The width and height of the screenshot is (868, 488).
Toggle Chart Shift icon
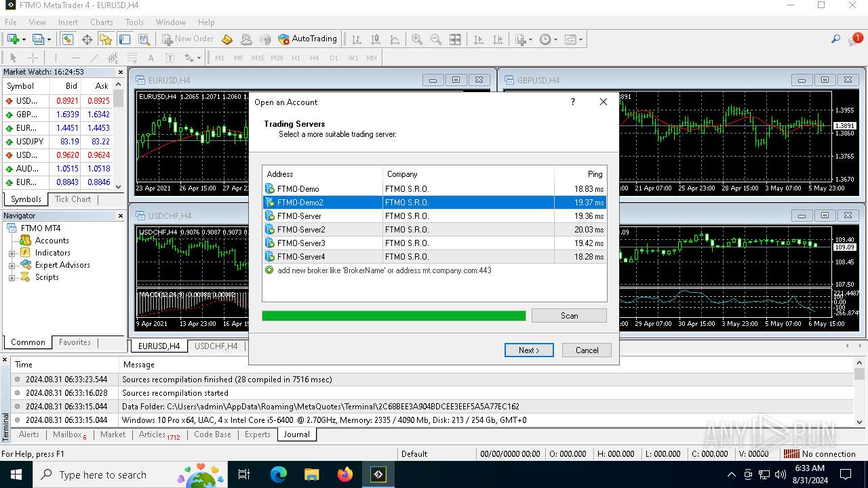pyautogui.click(x=497, y=39)
